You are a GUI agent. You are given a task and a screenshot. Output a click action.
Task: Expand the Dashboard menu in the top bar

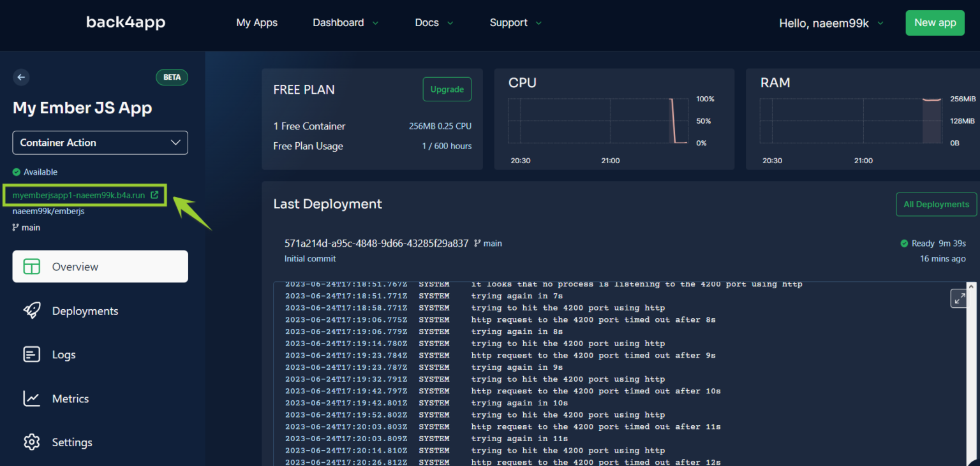click(345, 22)
